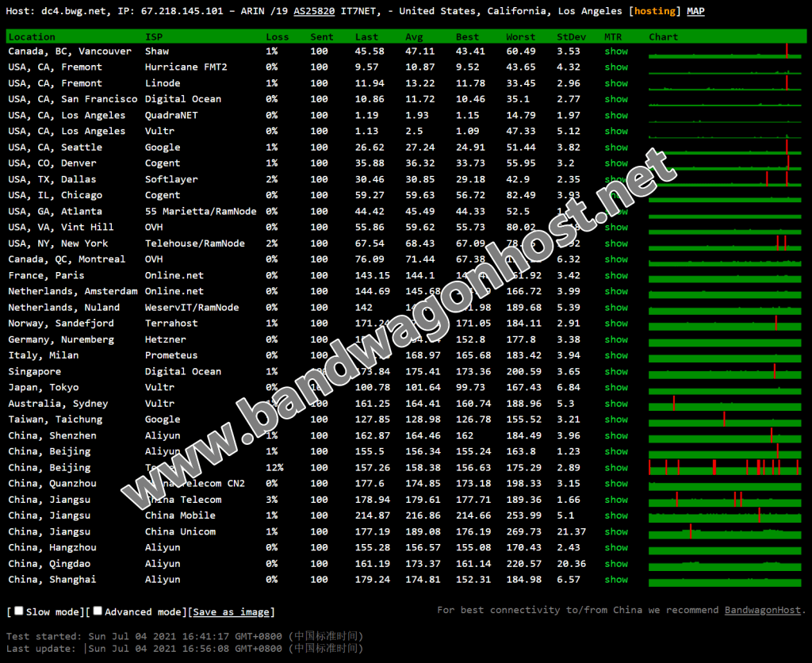This screenshot has width=812, height=663.
Task: Show MTR for Seattle Google row
Action: tap(616, 147)
